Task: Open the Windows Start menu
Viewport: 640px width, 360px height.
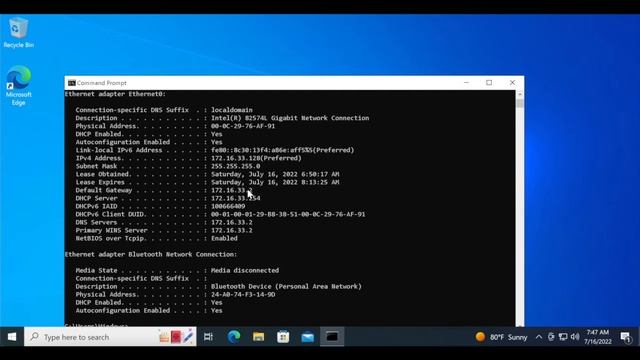Action: click(x=12, y=337)
